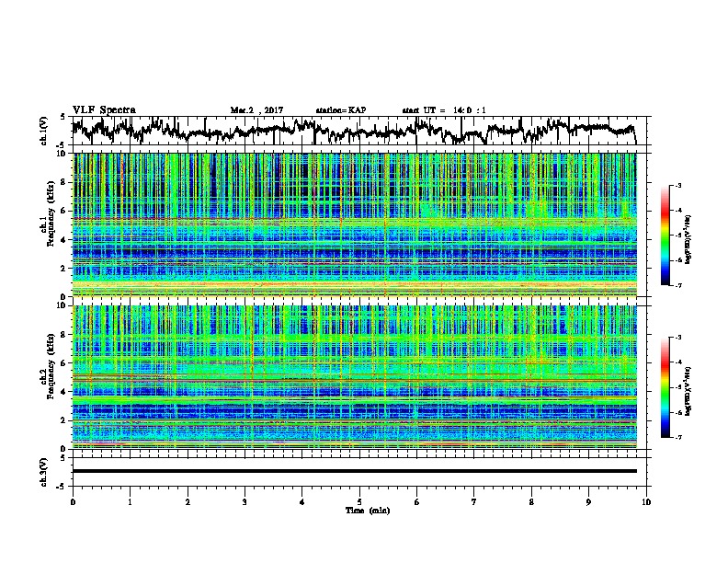This screenshot has width=728, height=563.
Task: Click the "-5" tick on ch.3(V) axis
Action: pyautogui.click(x=61, y=487)
